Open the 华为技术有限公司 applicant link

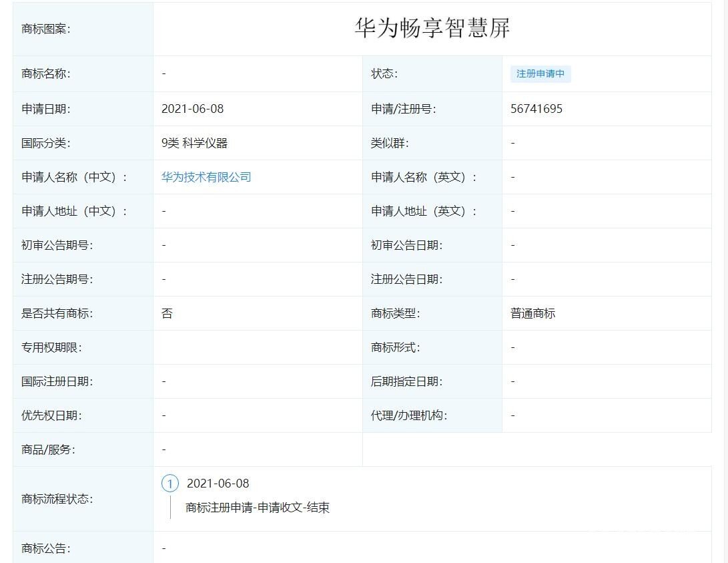[206, 177]
